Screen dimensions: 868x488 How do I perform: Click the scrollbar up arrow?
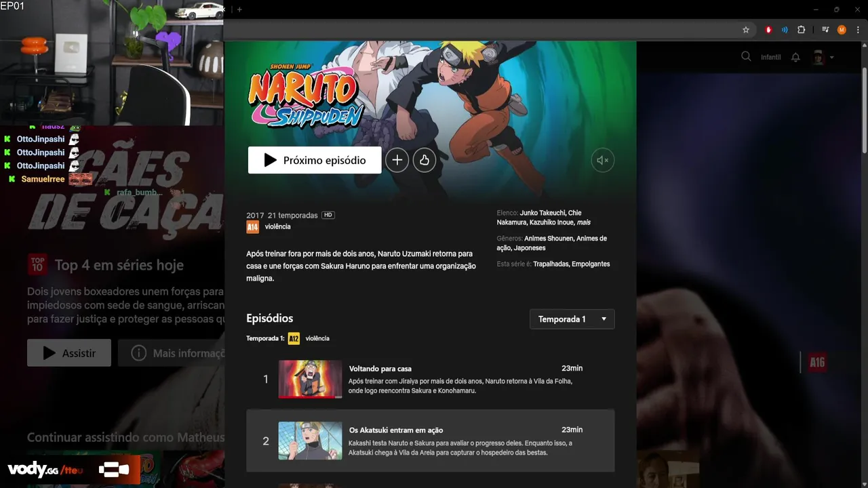click(864, 45)
